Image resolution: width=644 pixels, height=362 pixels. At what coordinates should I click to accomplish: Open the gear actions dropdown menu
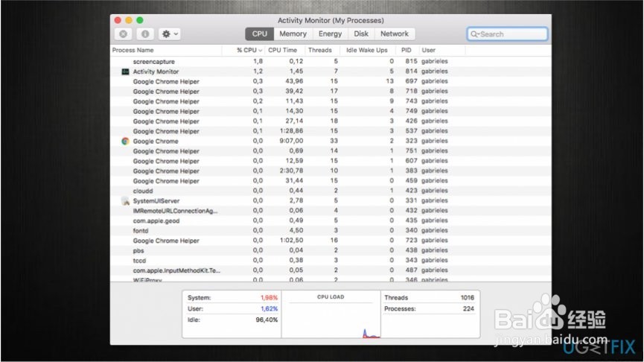pyautogui.click(x=170, y=34)
